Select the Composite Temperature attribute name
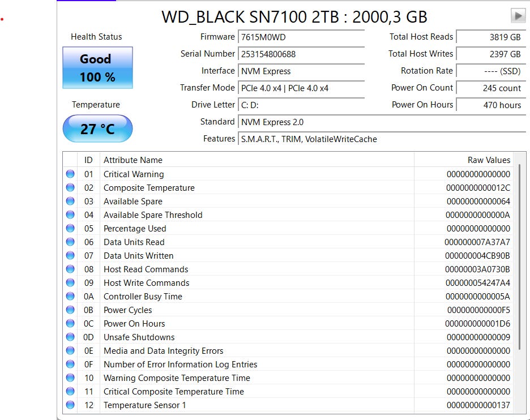The height and width of the screenshot is (420, 530). (149, 187)
